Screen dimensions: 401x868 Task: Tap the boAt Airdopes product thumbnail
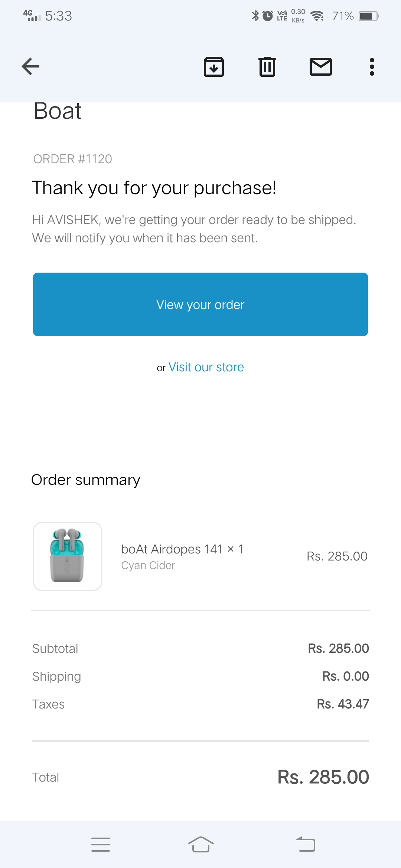tap(68, 556)
